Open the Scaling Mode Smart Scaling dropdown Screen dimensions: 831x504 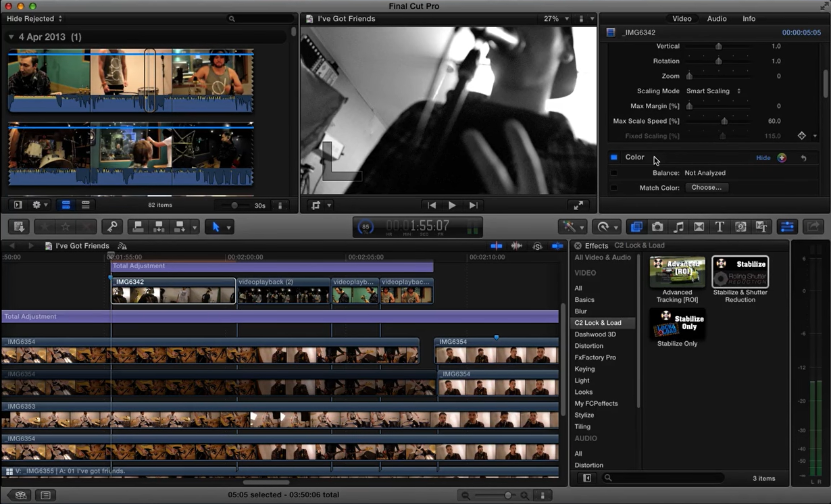coord(713,91)
